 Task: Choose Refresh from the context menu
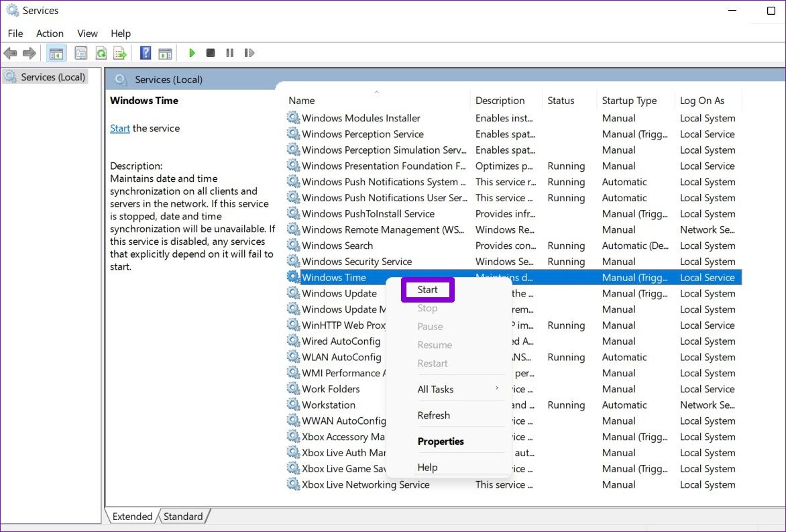pyautogui.click(x=433, y=415)
